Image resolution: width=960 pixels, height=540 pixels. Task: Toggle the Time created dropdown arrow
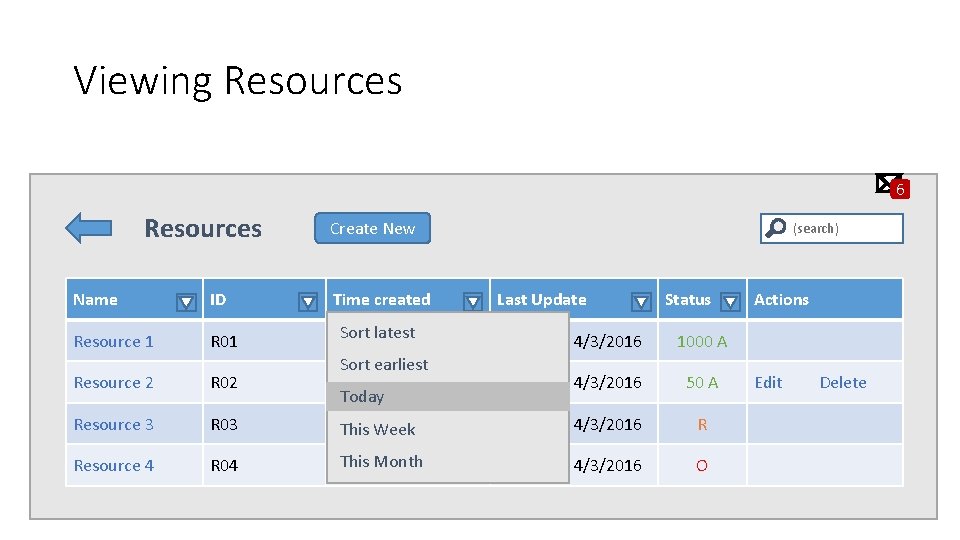473,301
